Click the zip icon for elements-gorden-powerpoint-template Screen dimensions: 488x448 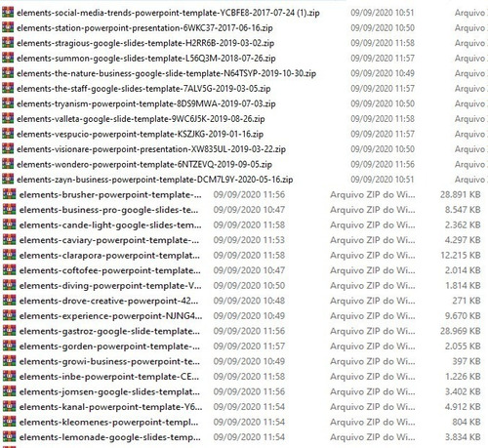click(9, 346)
